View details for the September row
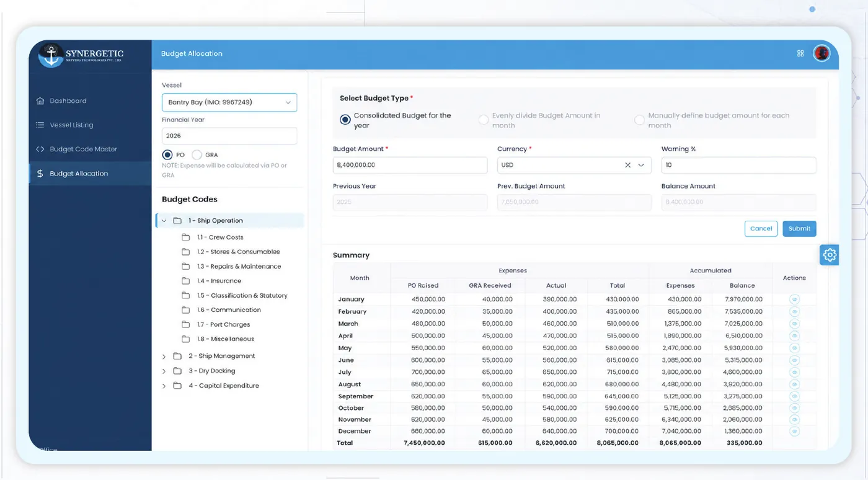Viewport: 868px width, 480px height. (794, 396)
